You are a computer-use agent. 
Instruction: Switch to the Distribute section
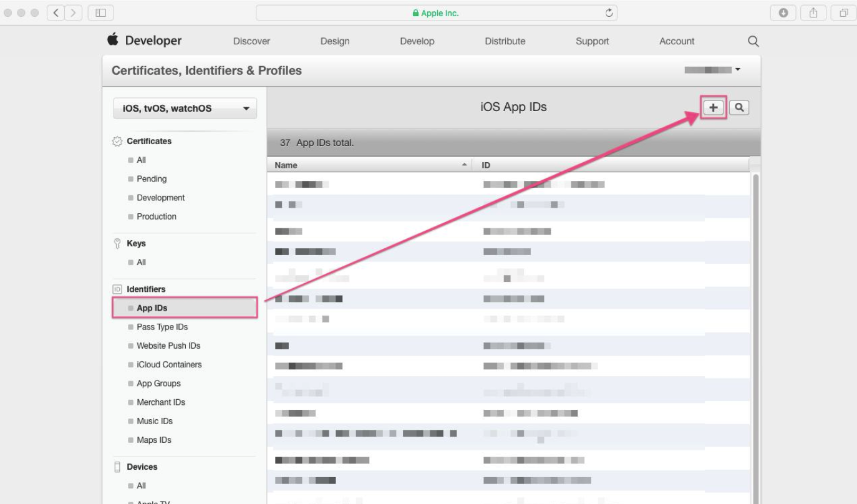point(505,41)
